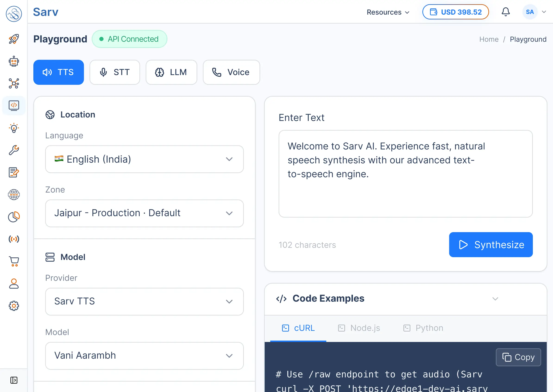Viewport: 553px width, 392px height.
Task: Select the rocket launch icon in sidebar
Action: click(14, 39)
